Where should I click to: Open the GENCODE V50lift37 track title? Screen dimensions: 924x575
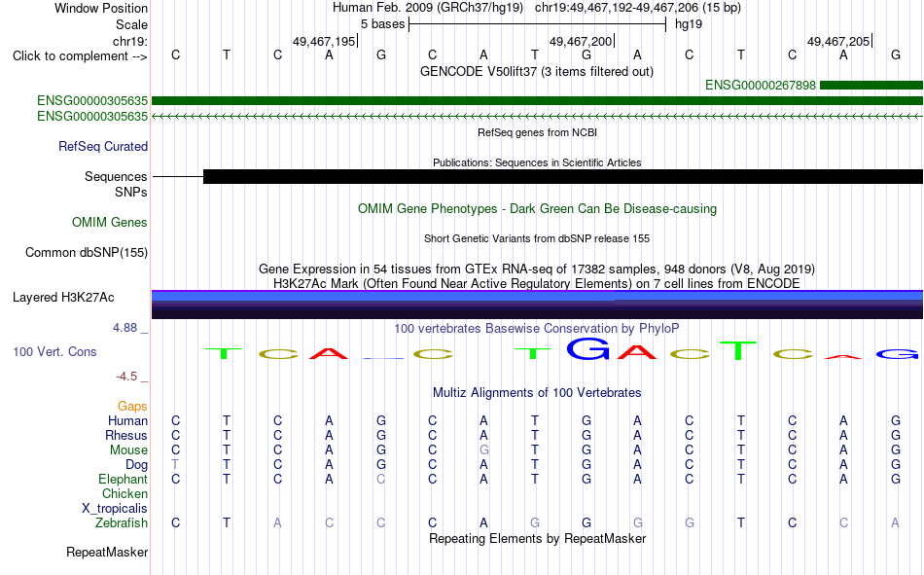pyautogui.click(x=536, y=71)
